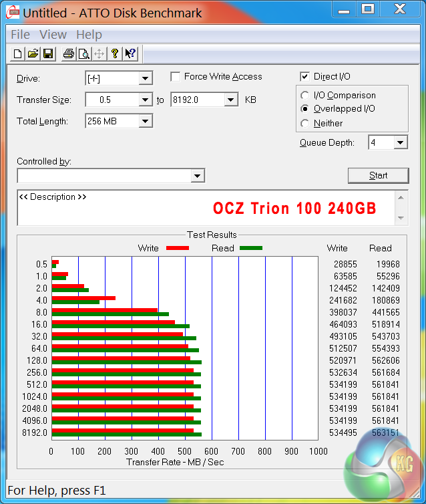Minimize the ATTO Disk Benchmark window
Image resolution: width=426 pixels, height=504 pixels.
click(x=343, y=9)
